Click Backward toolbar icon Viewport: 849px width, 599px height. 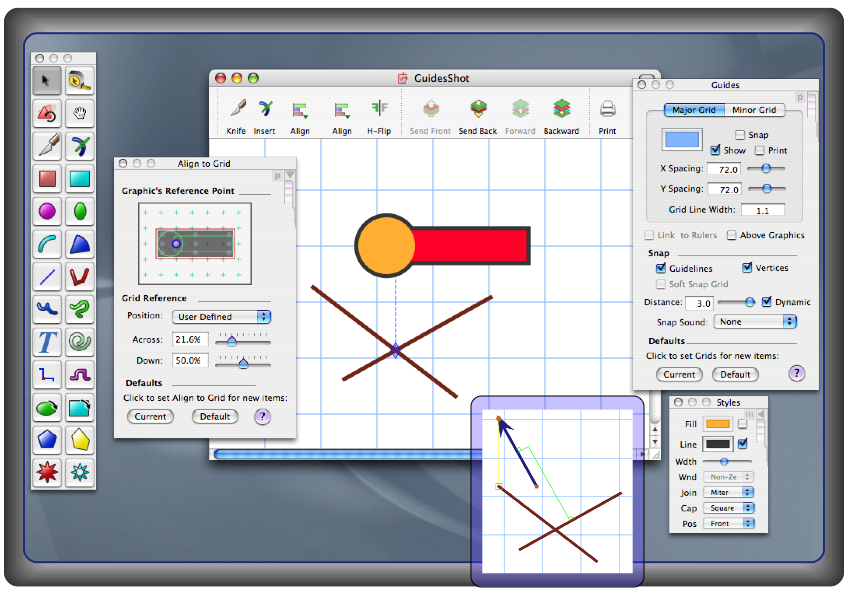coord(561,116)
